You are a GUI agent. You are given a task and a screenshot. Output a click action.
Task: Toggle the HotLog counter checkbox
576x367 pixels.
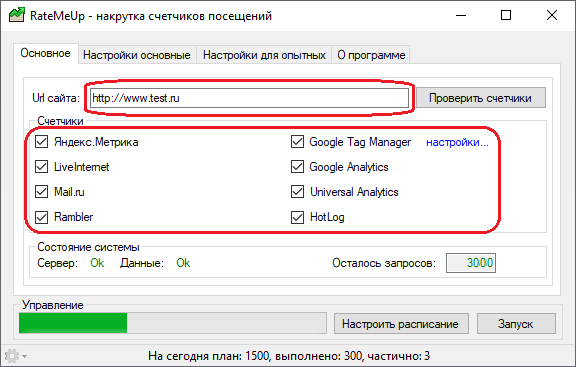tap(297, 217)
